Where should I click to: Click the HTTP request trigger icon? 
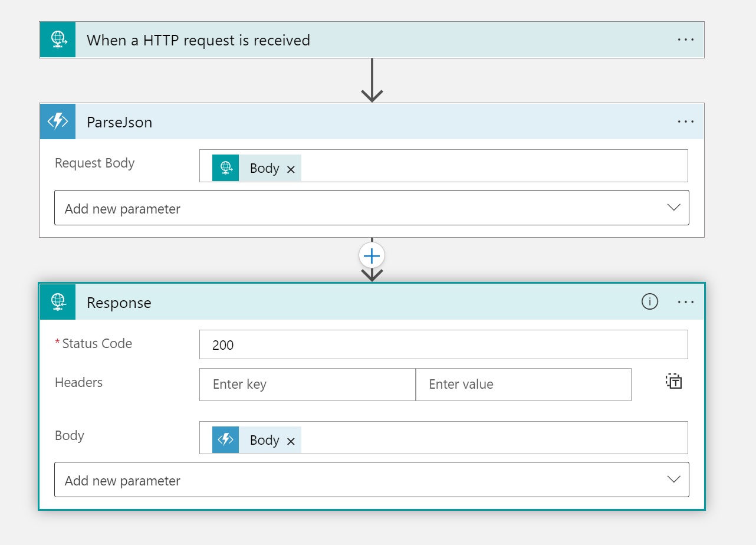coord(58,40)
